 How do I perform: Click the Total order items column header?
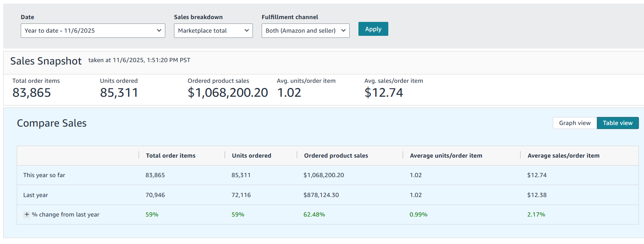170,156
